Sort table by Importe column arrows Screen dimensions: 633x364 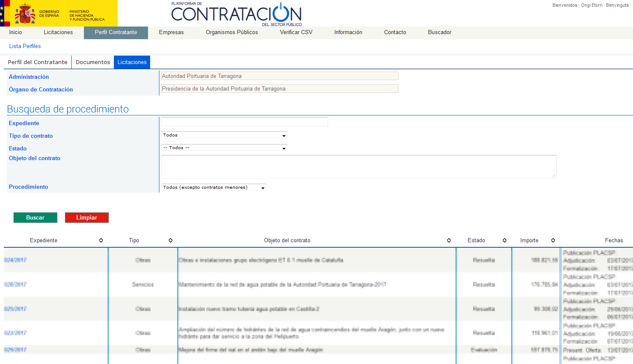coord(553,241)
